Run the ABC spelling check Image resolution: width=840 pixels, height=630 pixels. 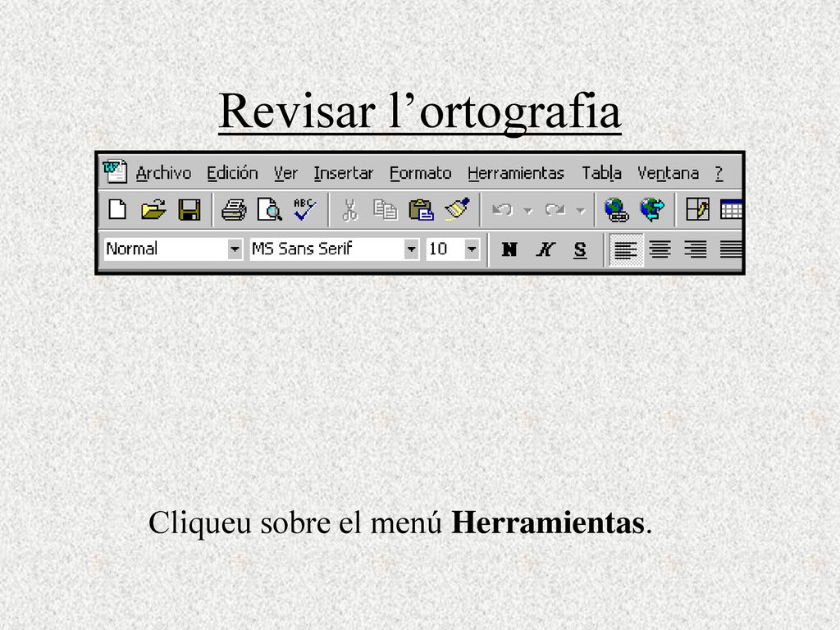[304, 209]
